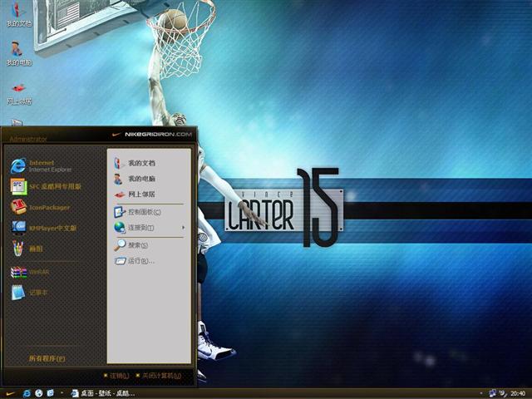Switch to the 桌面 - 壁纸 taskbar window
Viewport: 532px width, 399px height.
pyautogui.click(x=102, y=393)
